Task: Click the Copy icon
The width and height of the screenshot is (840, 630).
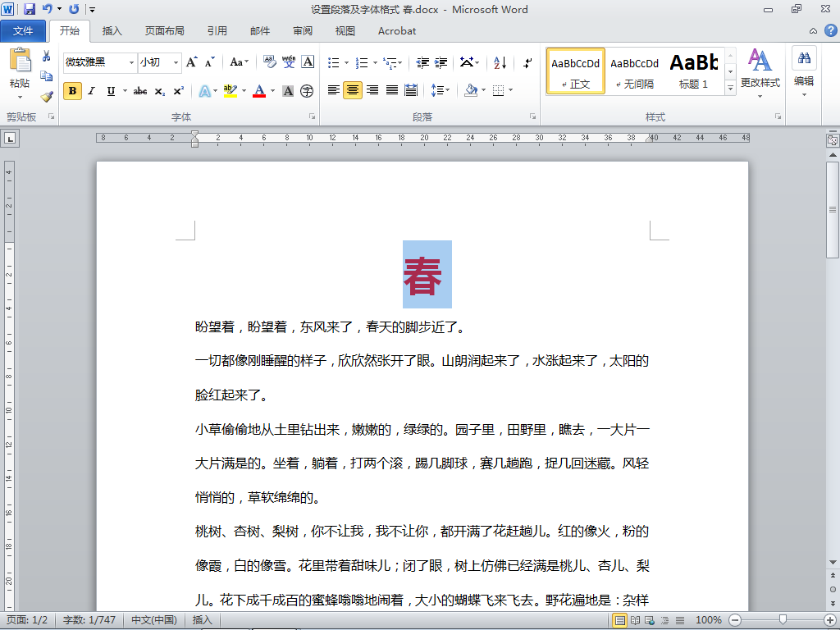Action: coord(47,76)
